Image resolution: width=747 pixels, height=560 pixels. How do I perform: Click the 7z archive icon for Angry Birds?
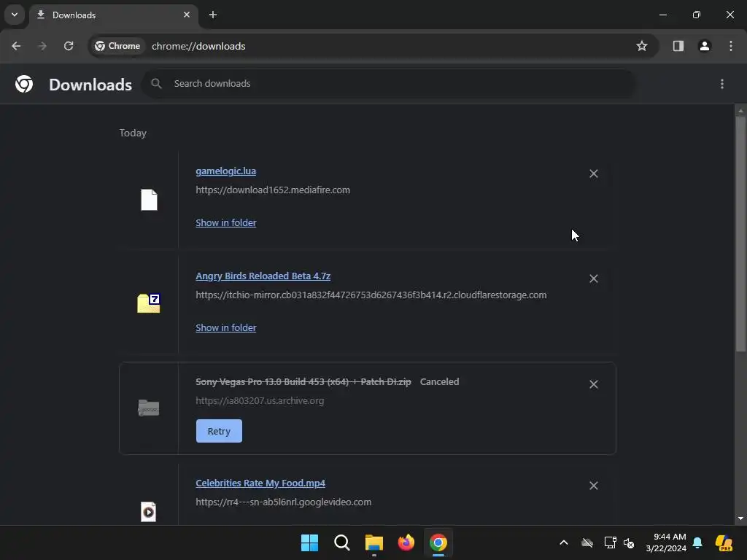tap(149, 303)
